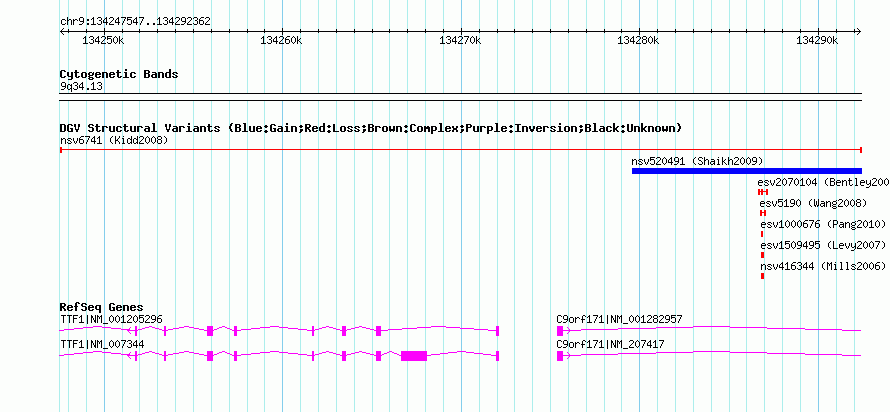Click the right arrowhead of the coordinate ruler
The width and height of the screenshot is (890, 412).
coord(859,32)
